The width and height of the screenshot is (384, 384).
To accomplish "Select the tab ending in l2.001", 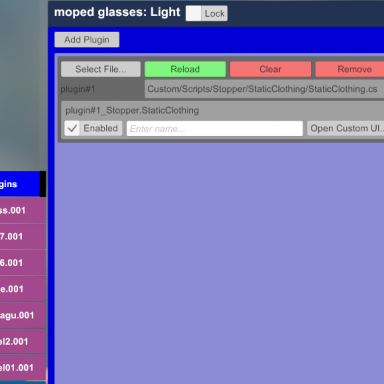I will [x=23, y=341].
